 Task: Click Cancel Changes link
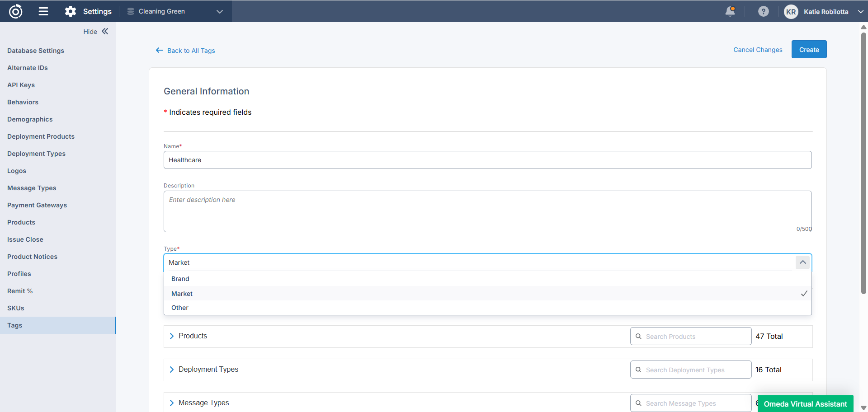tap(757, 50)
